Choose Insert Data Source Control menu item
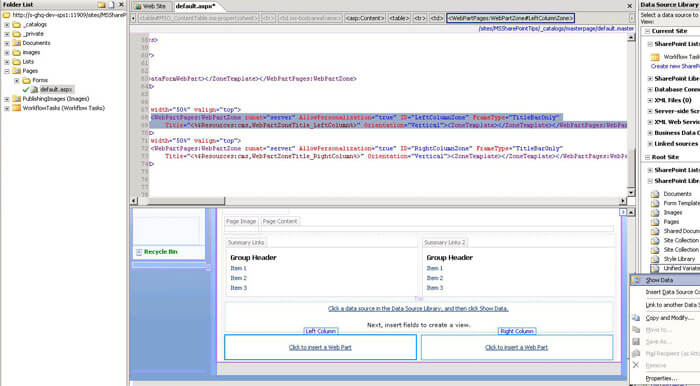 coord(665,292)
